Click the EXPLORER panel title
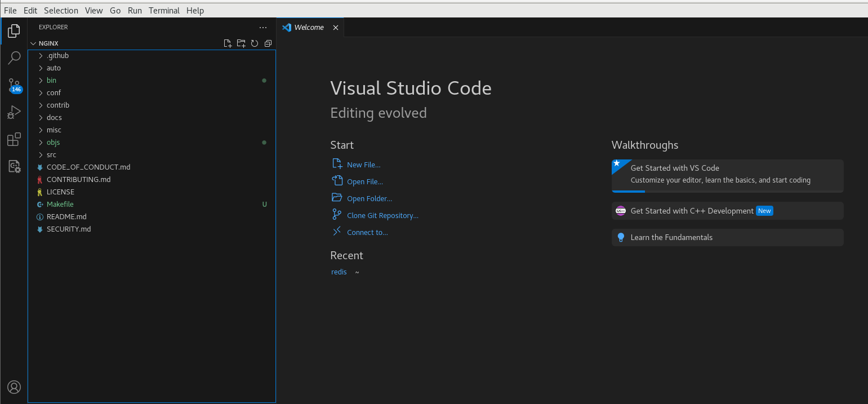868x404 pixels. [x=53, y=27]
